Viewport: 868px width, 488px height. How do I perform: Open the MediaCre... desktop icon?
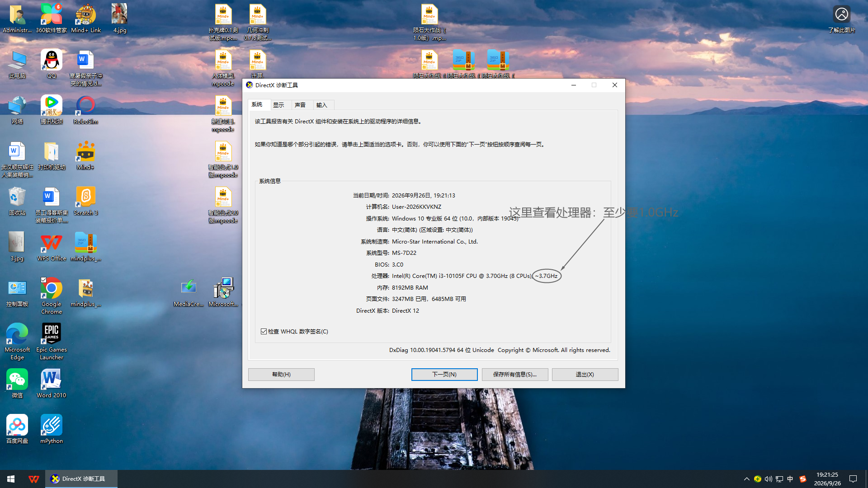click(189, 292)
